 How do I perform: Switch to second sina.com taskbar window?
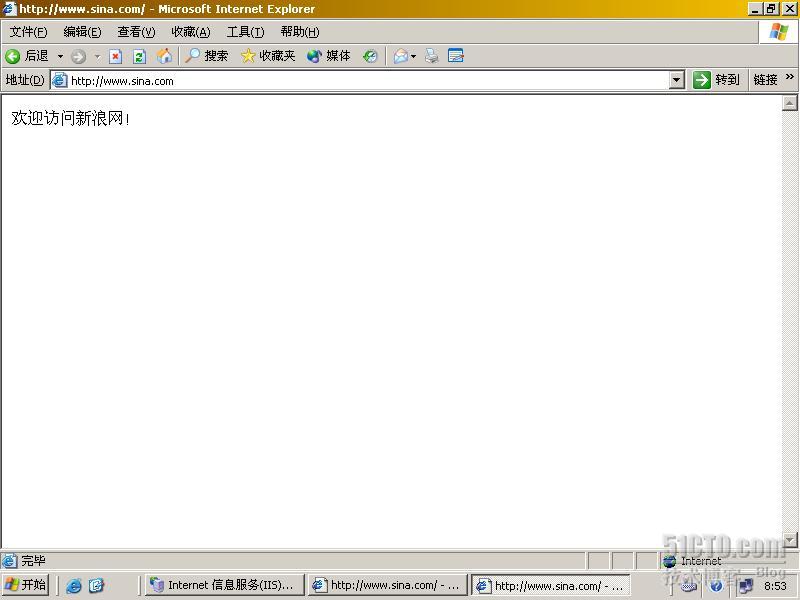[x=551, y=585]
